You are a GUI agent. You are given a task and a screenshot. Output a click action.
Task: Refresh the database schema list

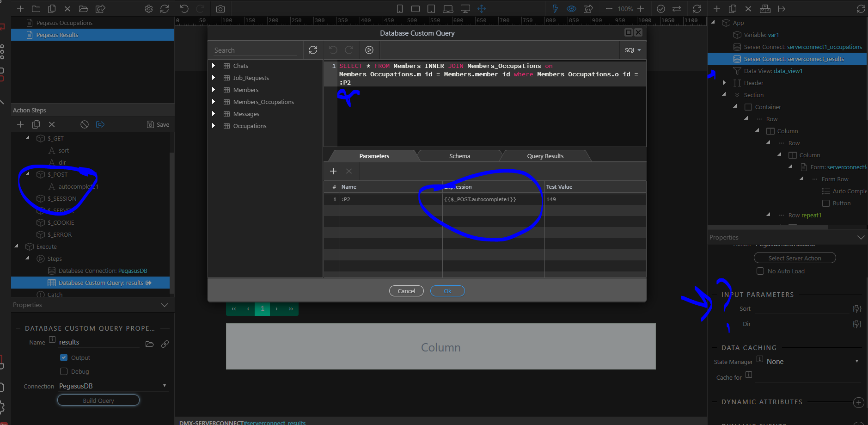[313, 50]
